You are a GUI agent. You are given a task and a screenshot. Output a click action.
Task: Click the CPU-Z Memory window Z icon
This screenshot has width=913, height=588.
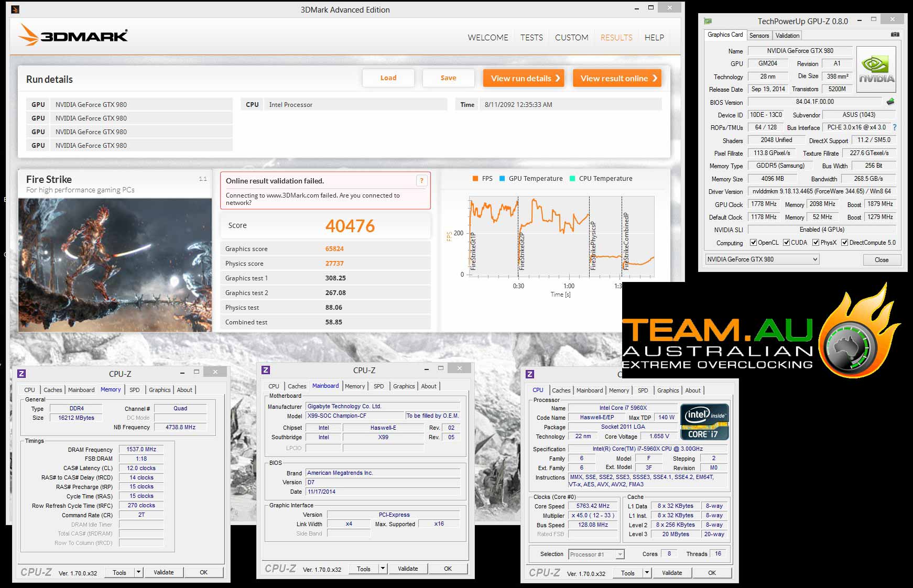pos(21,374)
